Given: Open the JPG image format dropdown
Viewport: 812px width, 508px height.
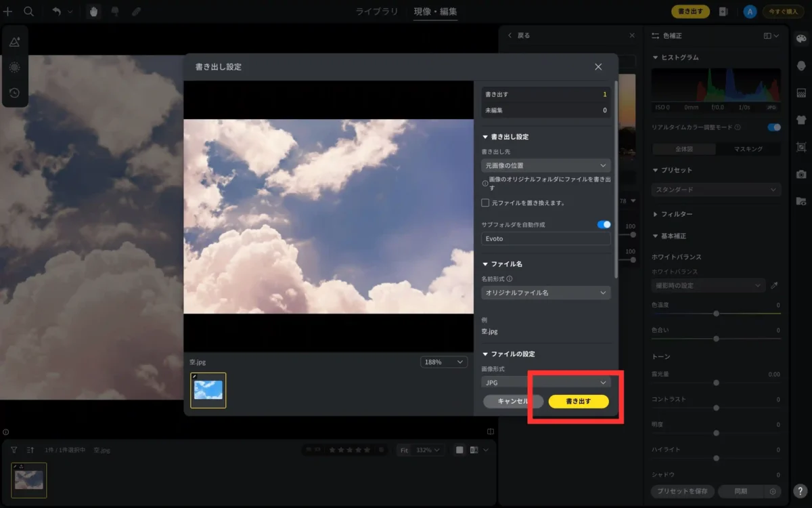Looking at the screenshot, I should pyautogui.click(x=546, y=383).
